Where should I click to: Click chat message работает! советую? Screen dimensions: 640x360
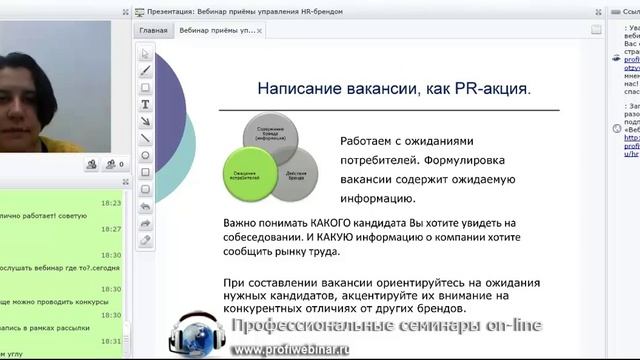tap(44, 216)
